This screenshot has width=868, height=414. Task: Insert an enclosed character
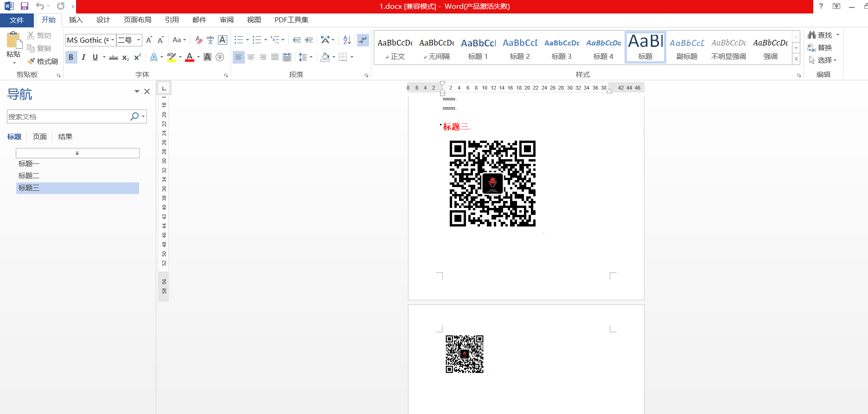coord(220,57)
